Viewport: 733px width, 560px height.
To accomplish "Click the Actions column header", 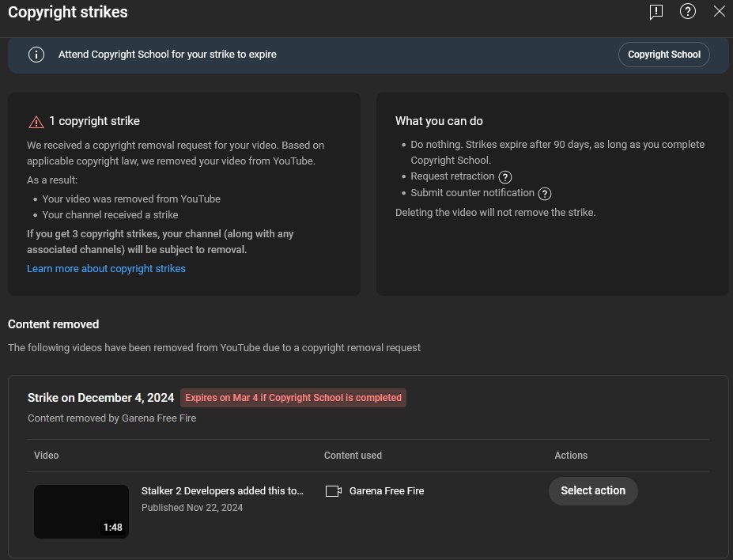I will tap(571, 456).
